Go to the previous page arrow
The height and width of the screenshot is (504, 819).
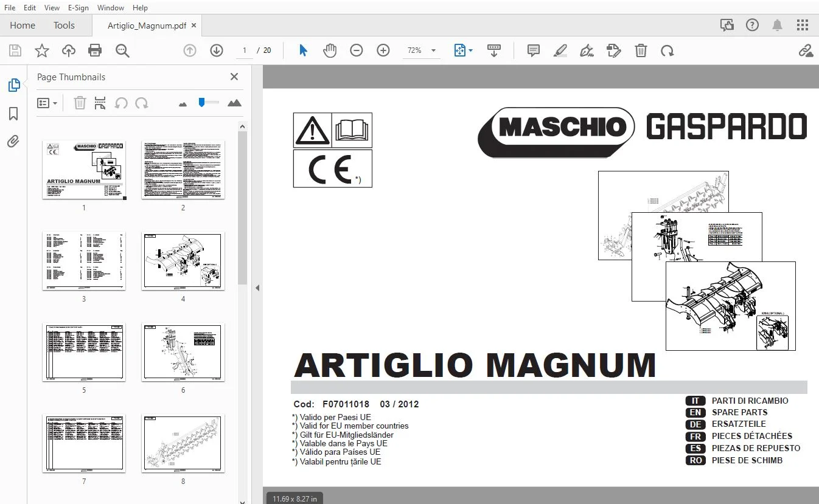point(190,50)
